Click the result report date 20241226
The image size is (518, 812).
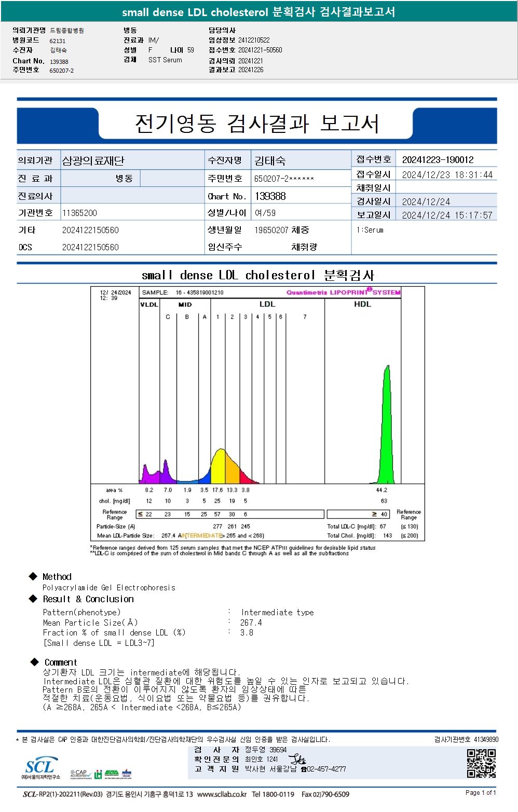[x=251, y=70]
